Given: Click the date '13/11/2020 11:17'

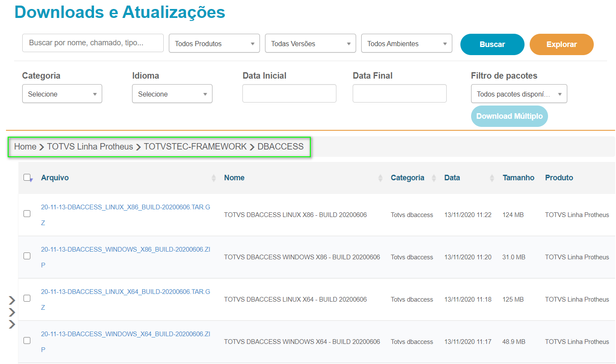Looking at the screenshot, I should tap(468, 342).
